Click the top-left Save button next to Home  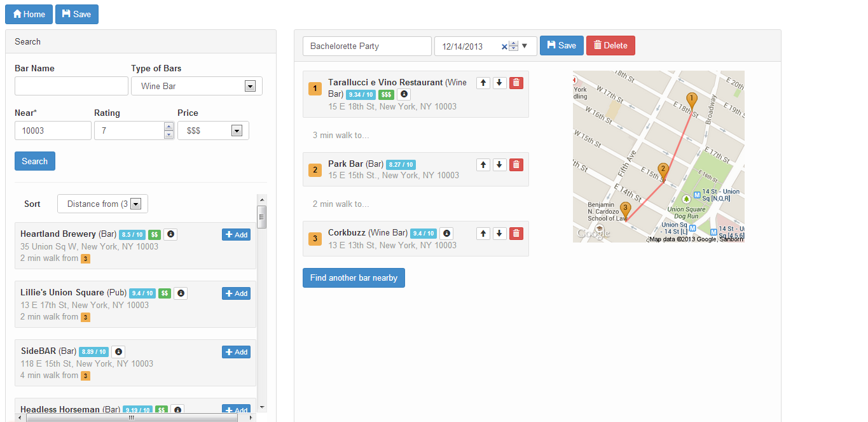[x=76, y=14]
